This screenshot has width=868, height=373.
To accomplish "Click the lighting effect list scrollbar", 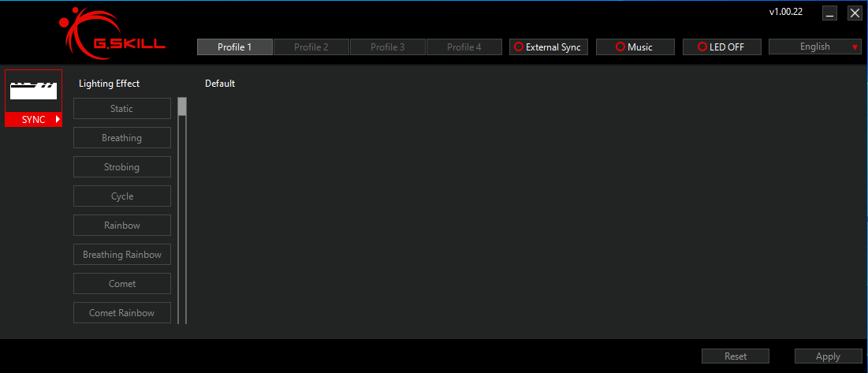I will (182, 107).
